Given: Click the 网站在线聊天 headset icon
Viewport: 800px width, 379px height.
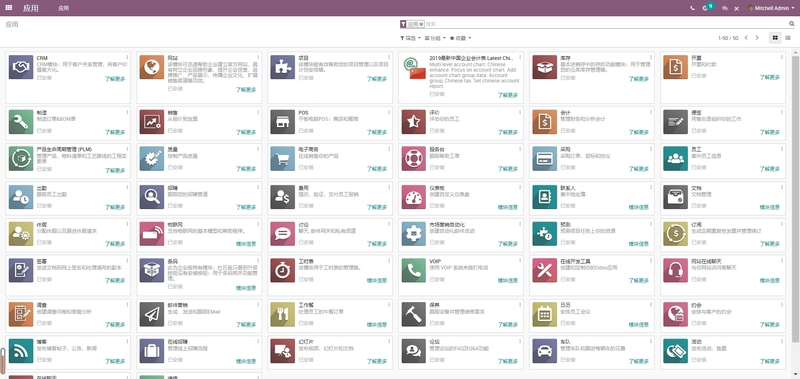Looking at the screenshot, I should coord(676,270).
